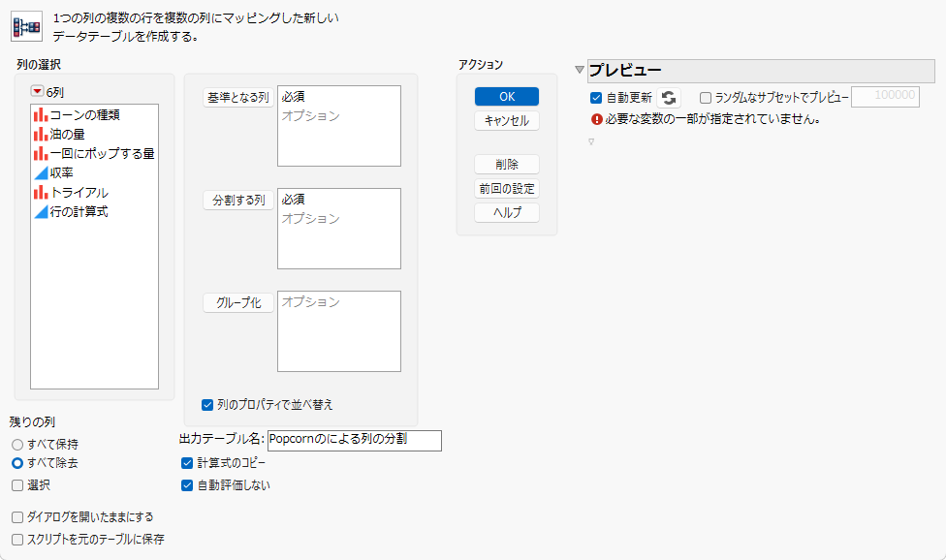Image resolution: width=946 pixels, height=560 pixels.
Task: Click the red error icon in preview
Action: [597, 119]
